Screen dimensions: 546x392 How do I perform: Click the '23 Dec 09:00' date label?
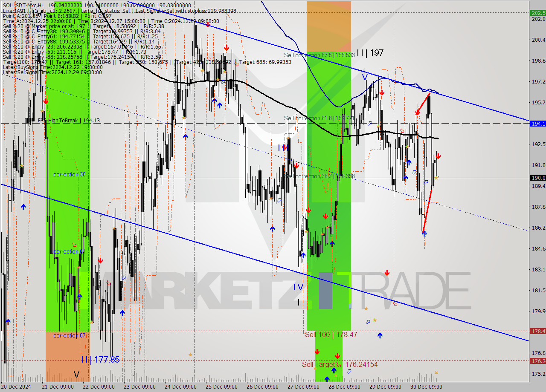(139, 387)
